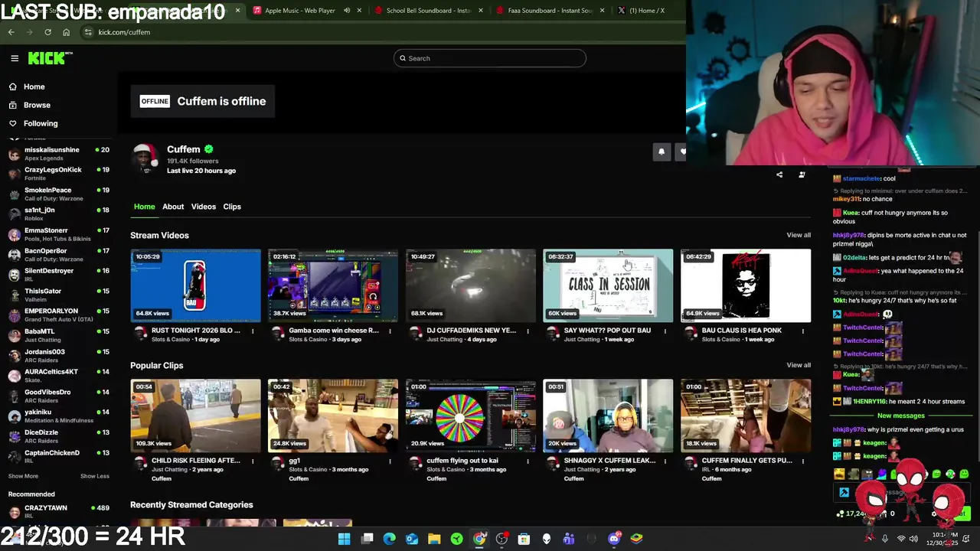Open misskalisunshine channel in sidebar

click(58, 154)
